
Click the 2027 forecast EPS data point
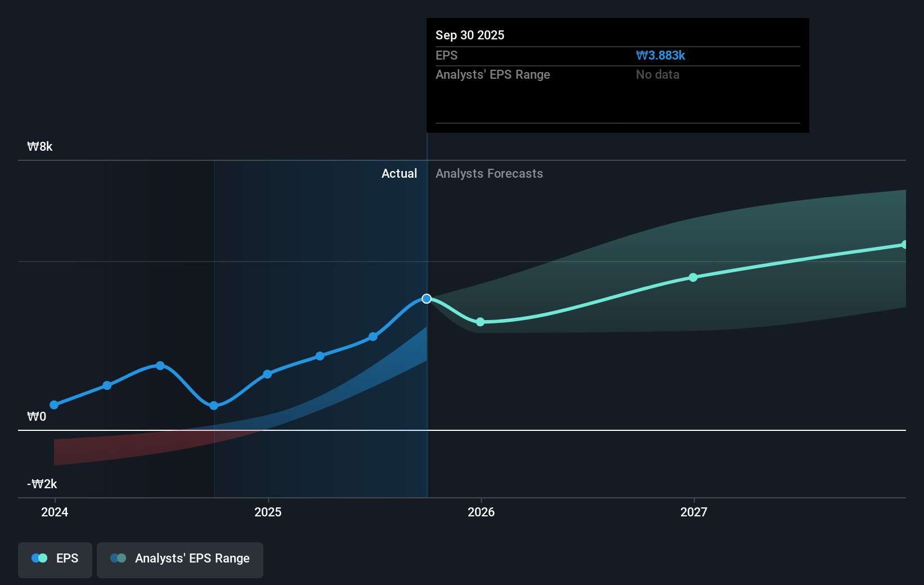[693, 277]
